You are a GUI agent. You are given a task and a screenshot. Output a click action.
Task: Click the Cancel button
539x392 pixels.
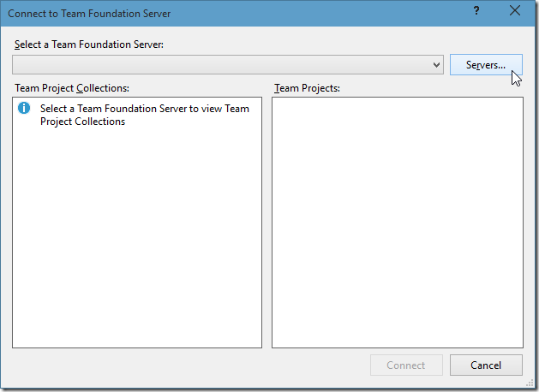486,365
